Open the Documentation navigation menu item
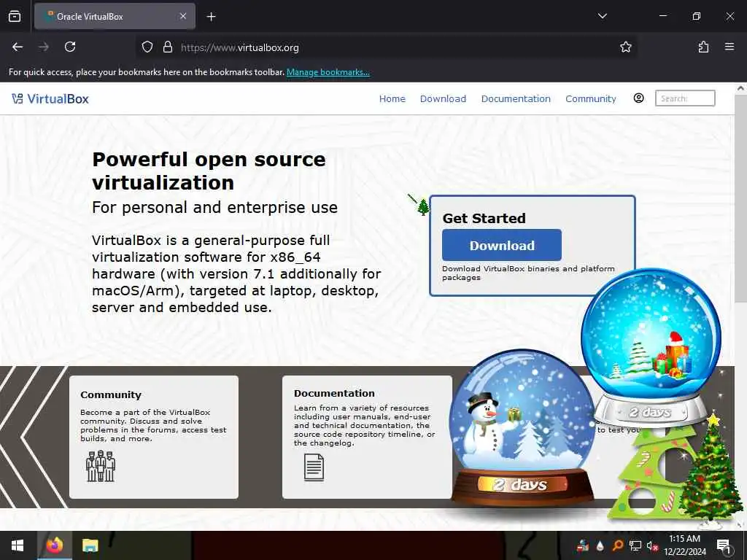 [x=516, y=98]
